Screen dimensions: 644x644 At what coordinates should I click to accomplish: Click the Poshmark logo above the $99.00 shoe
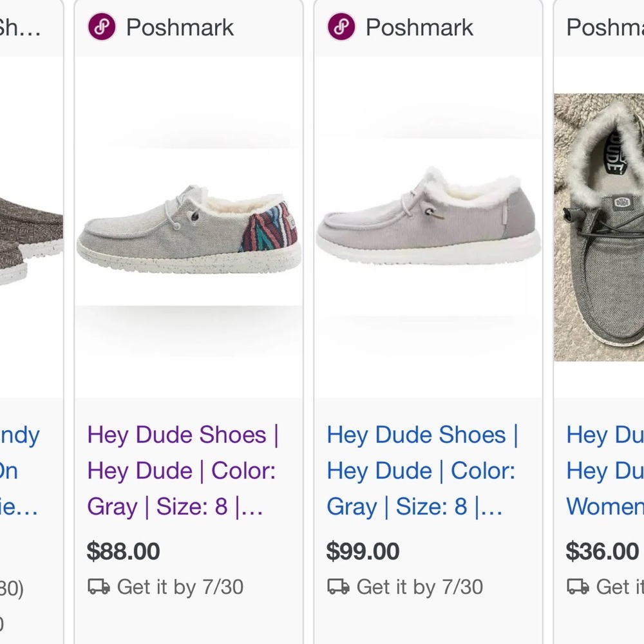pos(341,28)
